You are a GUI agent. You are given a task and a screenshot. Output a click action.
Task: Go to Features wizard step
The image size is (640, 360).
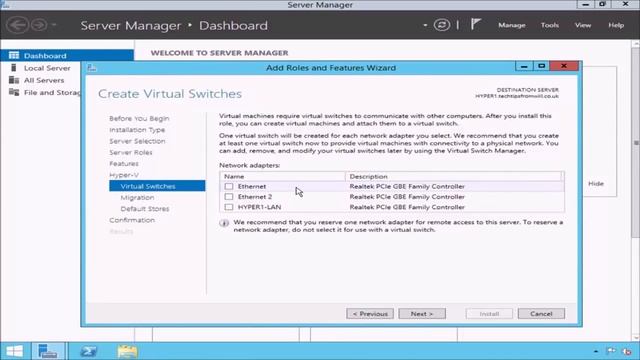point(124,164)
